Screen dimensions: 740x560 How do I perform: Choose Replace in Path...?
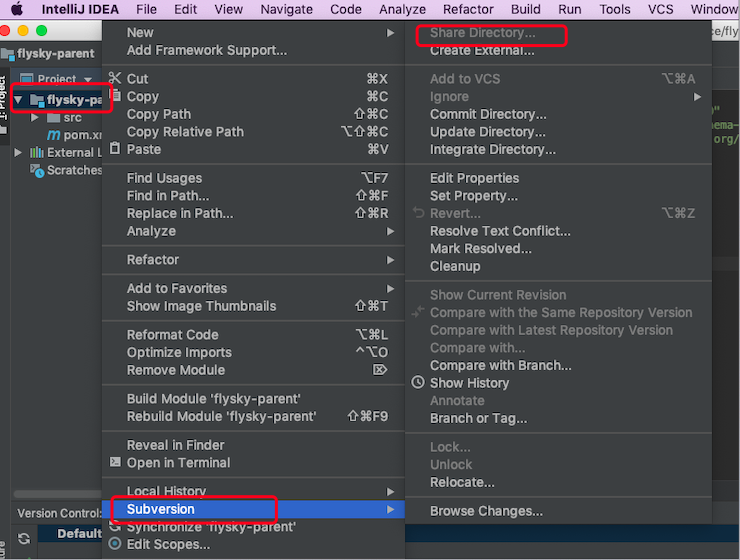coord(253,213)
